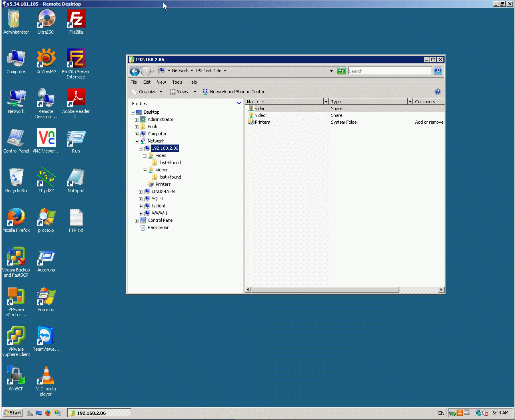Open Tftpd32 desktop shortcut
515x420 pixels.
[46, 180]
